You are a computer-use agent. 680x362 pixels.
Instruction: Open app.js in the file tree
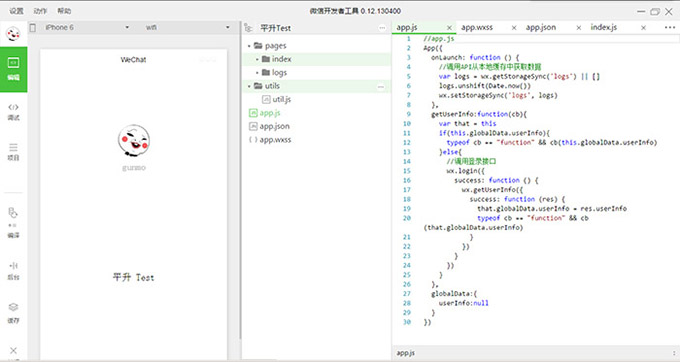click(317, 113)
